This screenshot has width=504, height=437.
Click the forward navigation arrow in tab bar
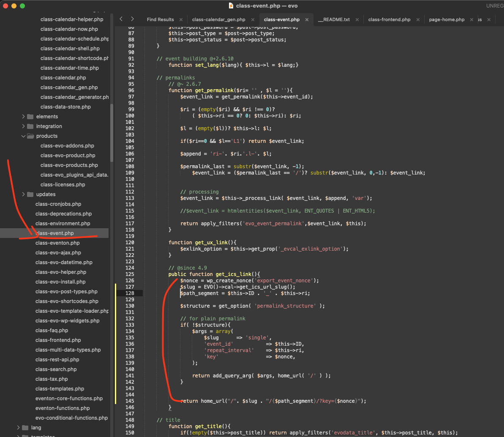(x=132, y=19)
